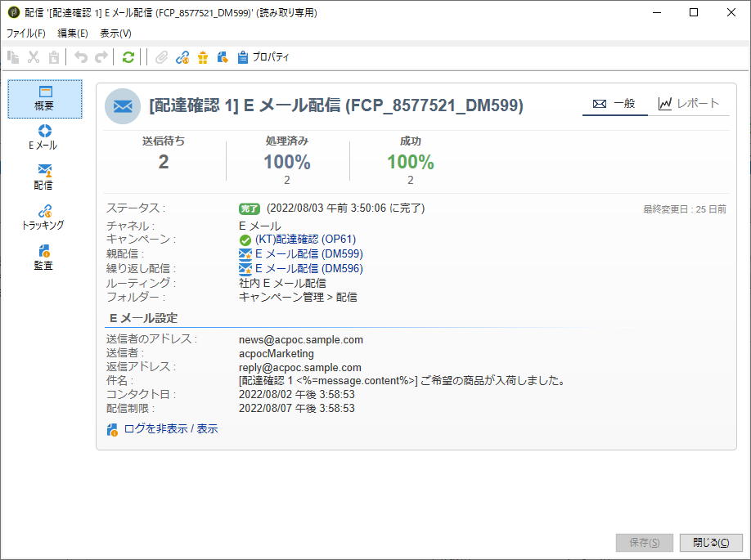Click folder path キャンペーン管理 > 配信

(x=298, y=298)
